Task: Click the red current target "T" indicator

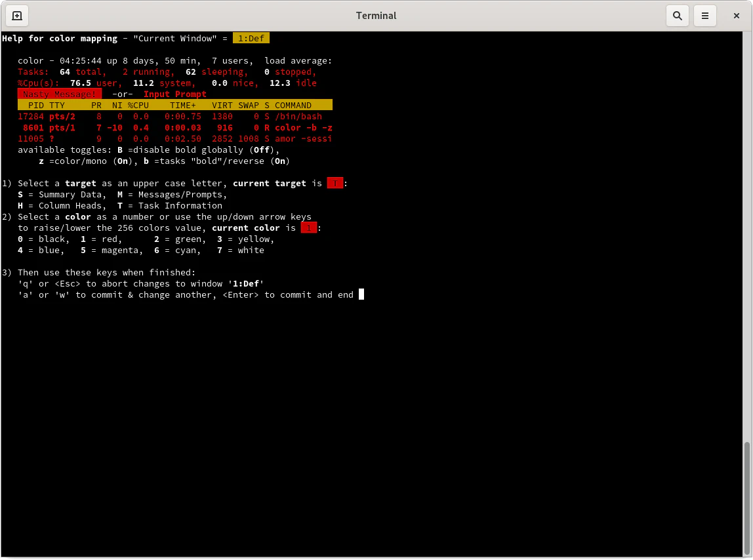Action: click(335, 184)
